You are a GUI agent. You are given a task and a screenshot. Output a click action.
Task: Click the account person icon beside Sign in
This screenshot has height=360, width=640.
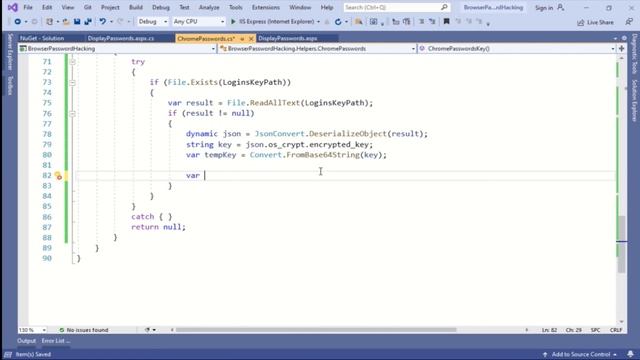click(561, 7)
